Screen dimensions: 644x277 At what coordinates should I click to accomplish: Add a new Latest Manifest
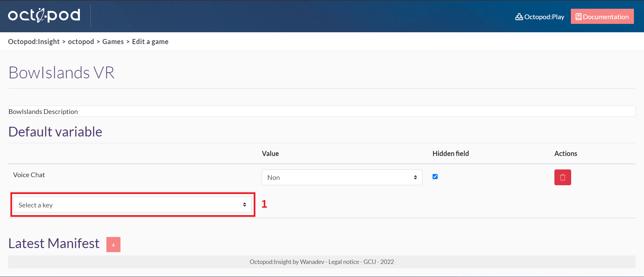coord(113,245)
